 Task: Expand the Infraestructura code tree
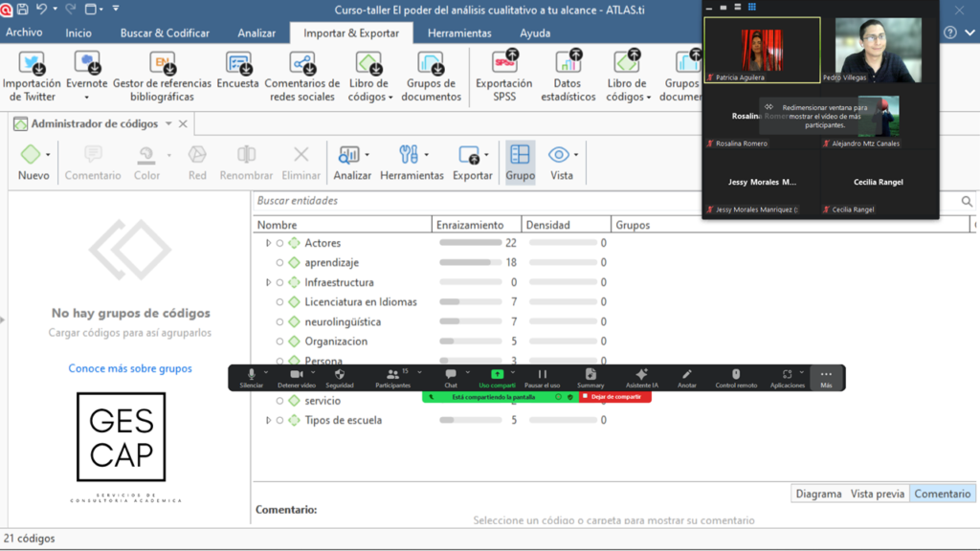[268, 282]
